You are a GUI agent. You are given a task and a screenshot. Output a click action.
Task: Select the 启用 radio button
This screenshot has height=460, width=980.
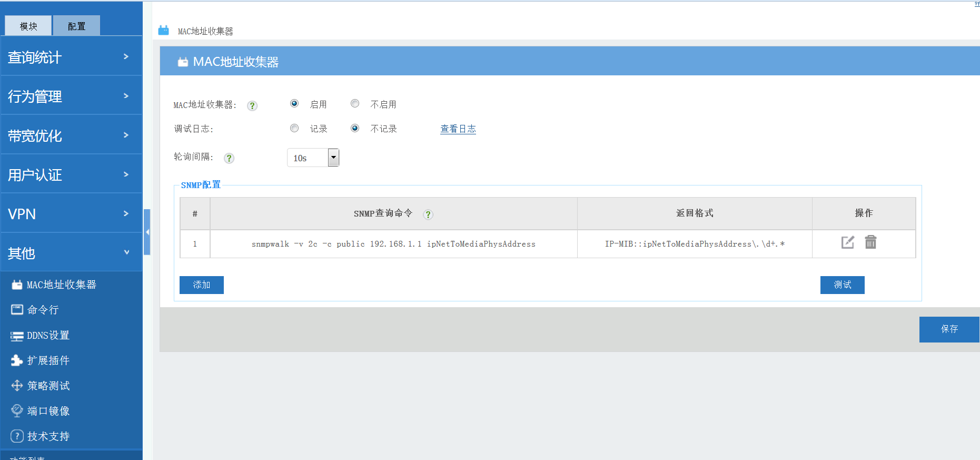point(294,104)
